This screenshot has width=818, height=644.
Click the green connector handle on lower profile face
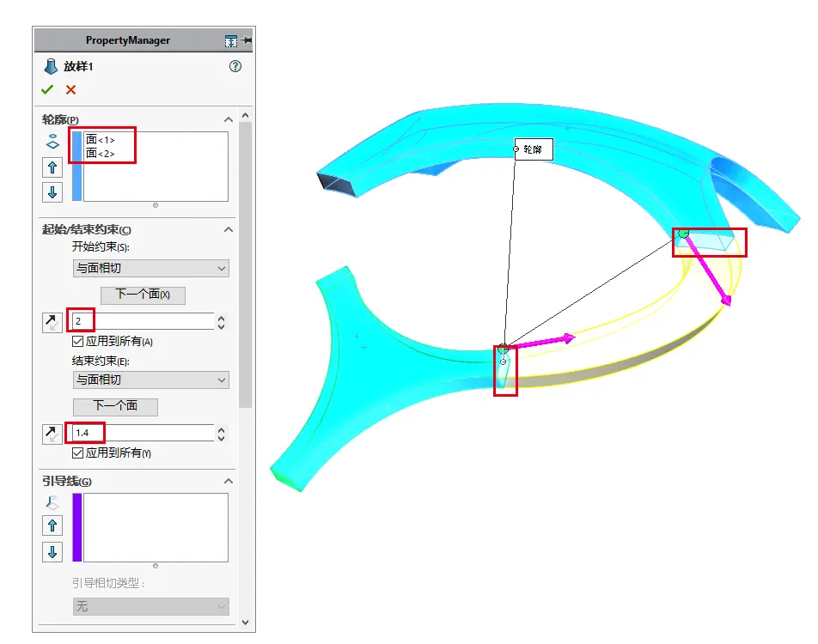pyautogui.click(x=503, y=349)
